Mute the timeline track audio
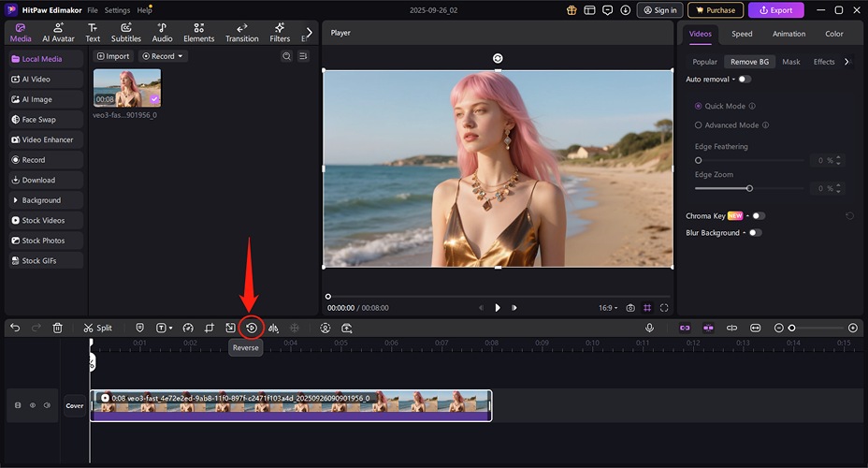 click(x=47, y=405)
